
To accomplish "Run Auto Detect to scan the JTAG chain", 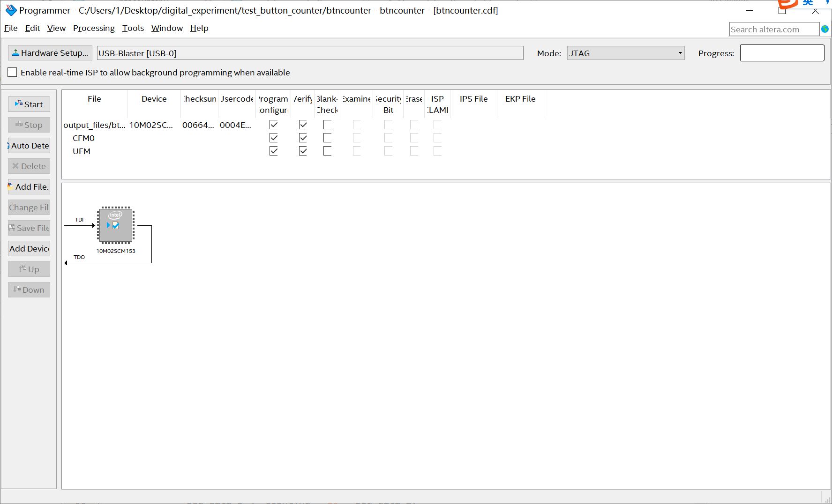I will (x=29, y=145).
